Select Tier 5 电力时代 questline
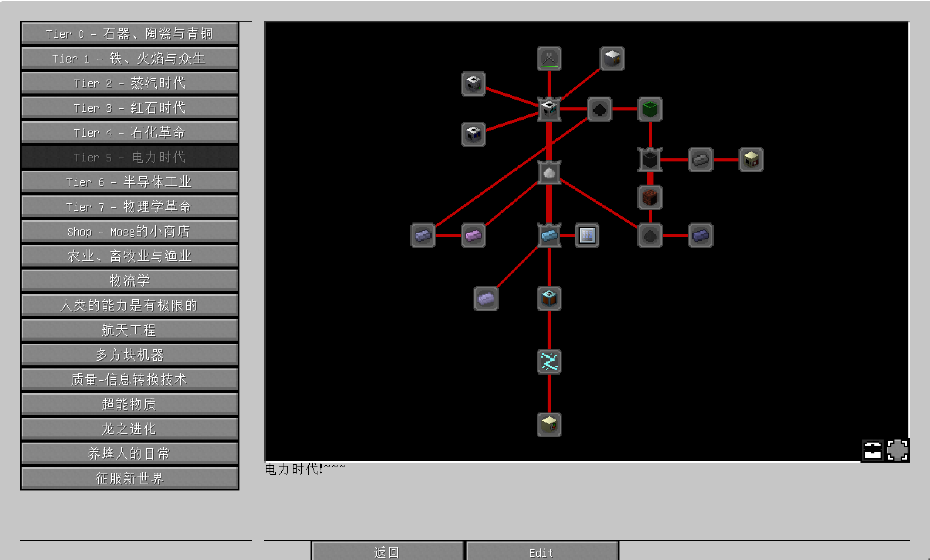The width and height of the screenshot is (930, 560). 129,157
